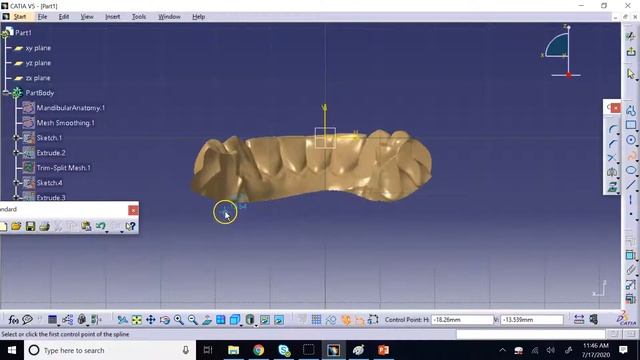The height and width of the screenshot is (360, 640).
Task: Select Trim-Split Mesh.1 in tree
Action: coord(64,168)
